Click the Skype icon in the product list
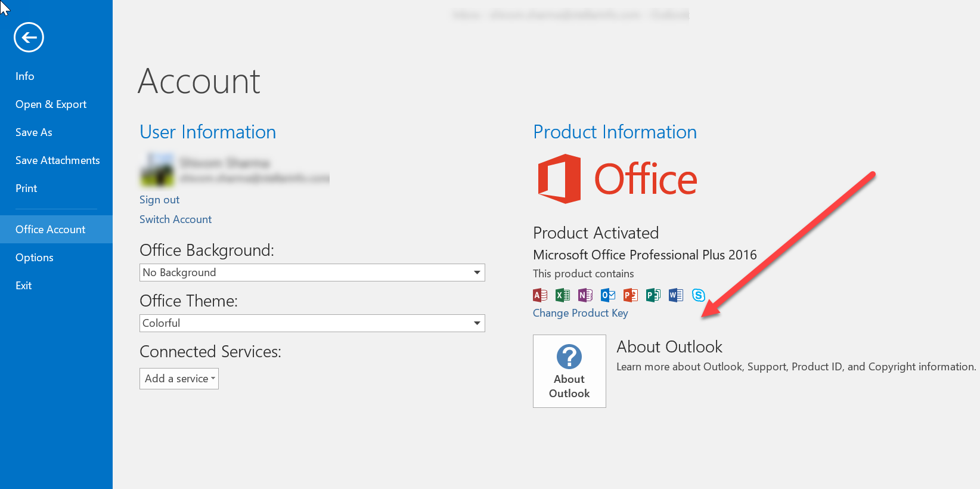Screen dimensions: 980x489 click(699, 295)
